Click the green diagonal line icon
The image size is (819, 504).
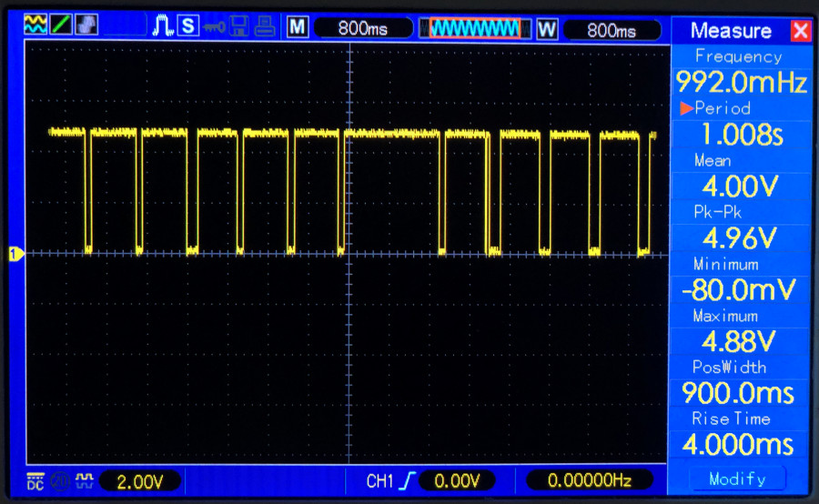tap(61, 25)
